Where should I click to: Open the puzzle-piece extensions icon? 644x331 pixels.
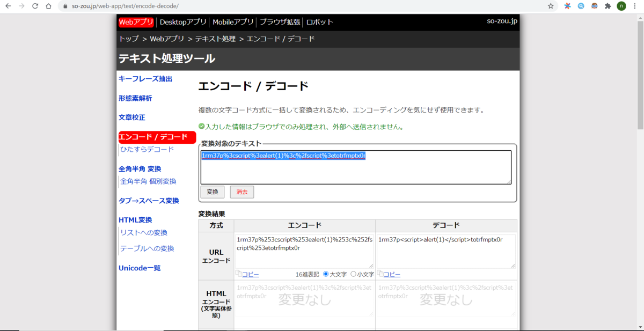coord(608,6)
